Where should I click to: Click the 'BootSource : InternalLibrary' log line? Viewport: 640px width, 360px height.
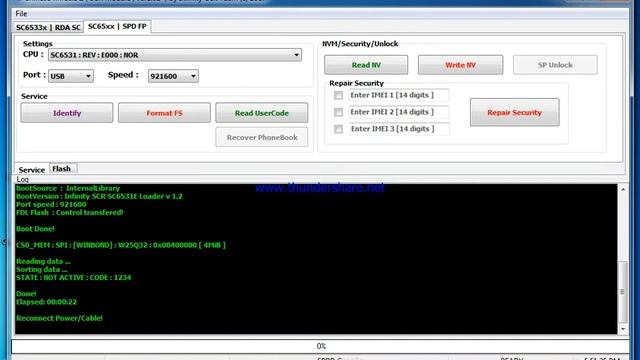[x=68, y=188]
